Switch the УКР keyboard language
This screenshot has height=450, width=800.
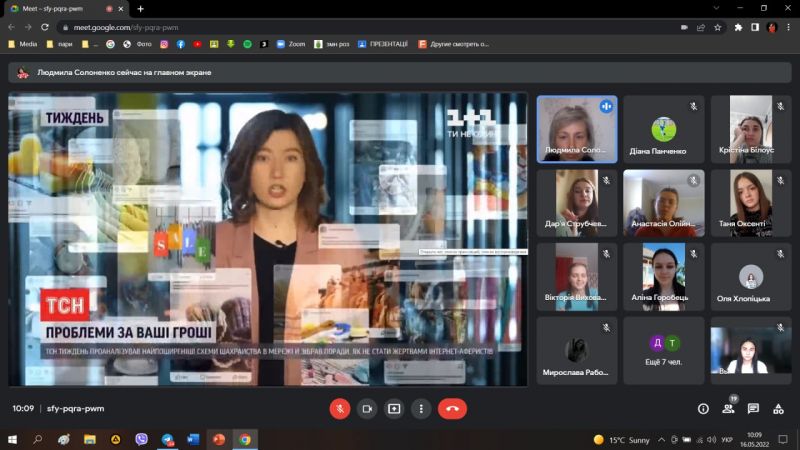727,440
